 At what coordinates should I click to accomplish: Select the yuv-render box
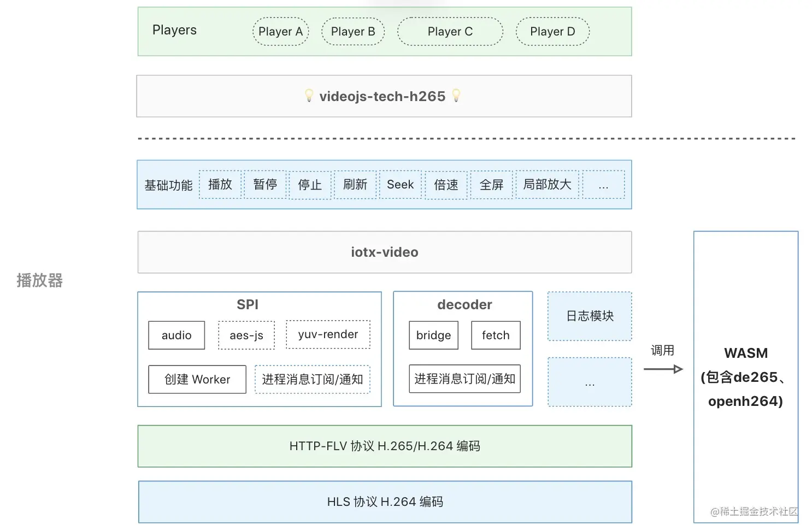(x=328, y=334)
